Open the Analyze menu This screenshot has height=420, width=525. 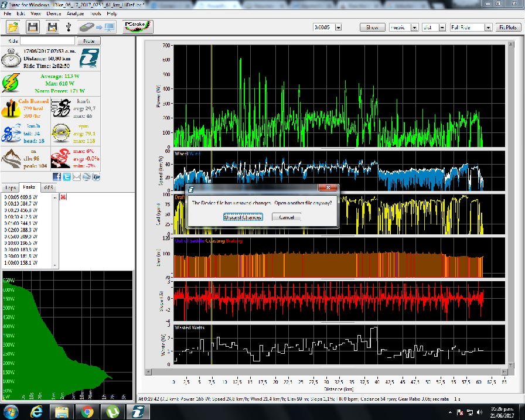[76, 13]
